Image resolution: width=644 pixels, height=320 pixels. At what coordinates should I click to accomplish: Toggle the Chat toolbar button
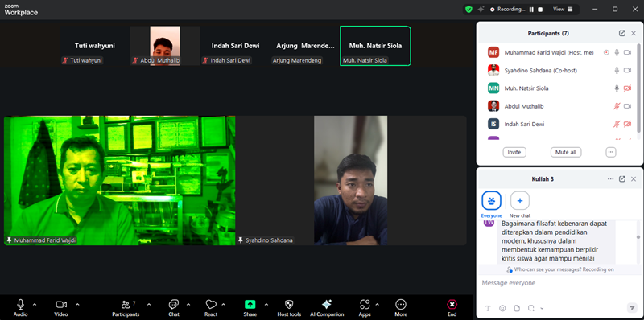pyautogui.click(x=174, y=308)
